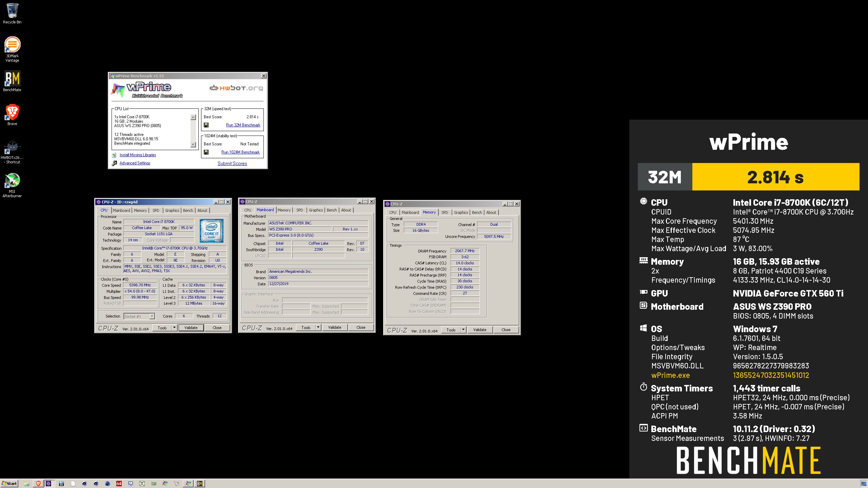Open the BenchMate desktop shortcut
868x488 pixels.
pyautogui.click(x=12, y=81)
